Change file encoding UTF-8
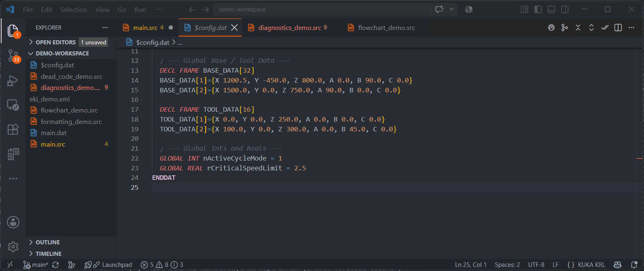The image size is (644, 271). (536, 265)
